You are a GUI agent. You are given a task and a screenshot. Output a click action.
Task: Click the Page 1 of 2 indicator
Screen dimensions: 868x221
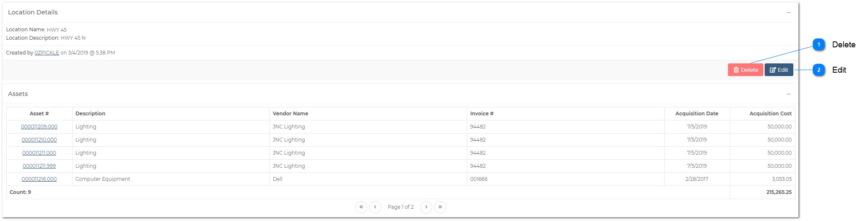point(401,207)
